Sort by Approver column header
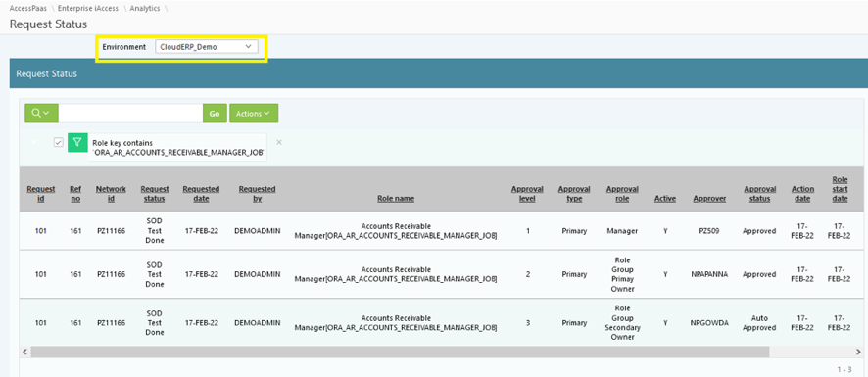Screen dimensions: 868x377 pyautogui.click(x=709, y=198)
